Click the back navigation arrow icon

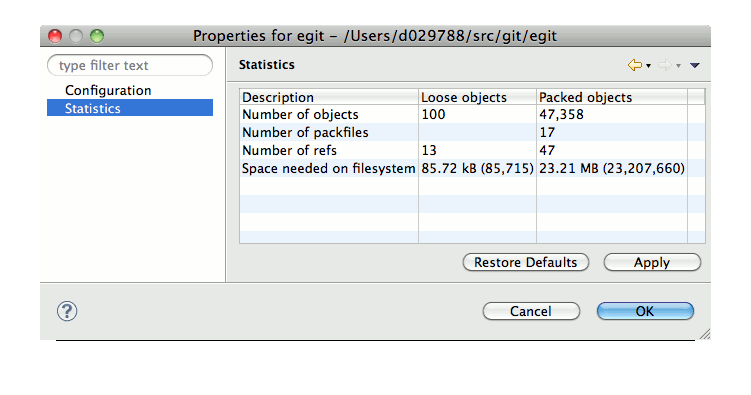coord(635,65)
